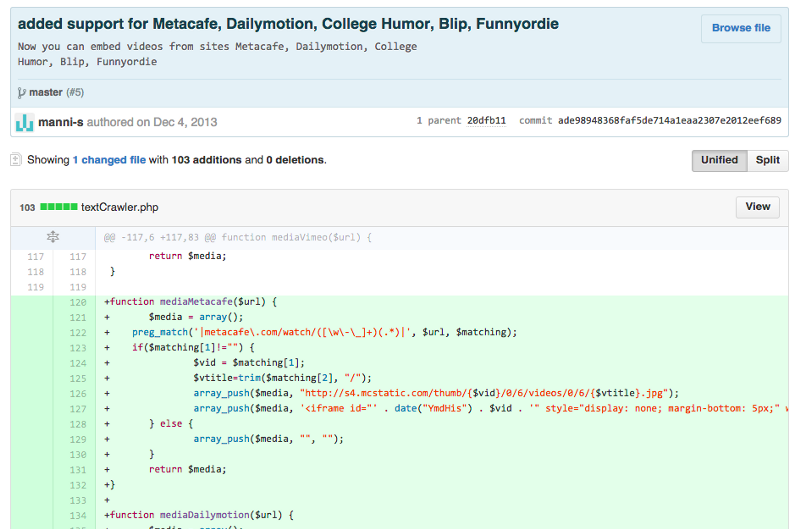This screenshot has width=800, height=529.
Task: Switch to Split diff view
Action: [x=767, y=160]
